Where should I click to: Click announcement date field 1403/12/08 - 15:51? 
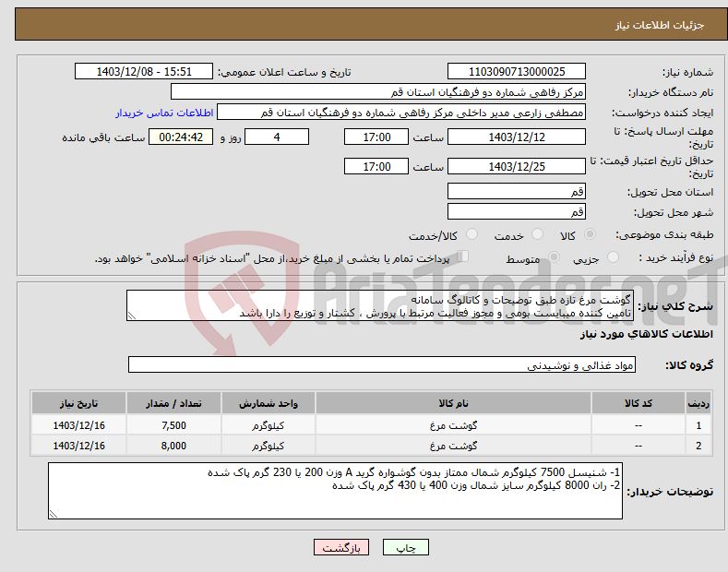click(143, 72)
